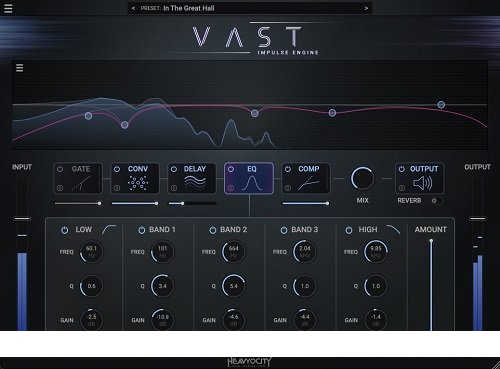The height and width of the screenshot is (369, 500).
Task: Click the EQ module info icon
Action: 231,188
